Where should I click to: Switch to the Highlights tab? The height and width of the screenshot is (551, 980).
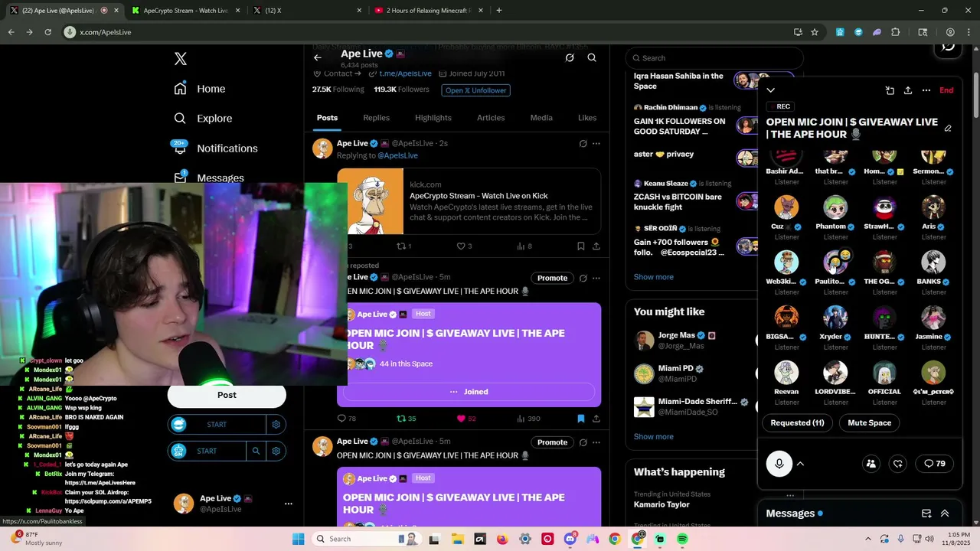coord(433,118)
